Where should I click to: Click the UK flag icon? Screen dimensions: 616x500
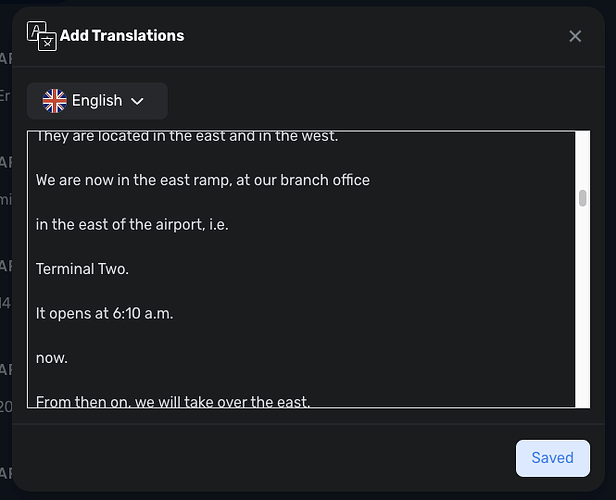point(55,101)
